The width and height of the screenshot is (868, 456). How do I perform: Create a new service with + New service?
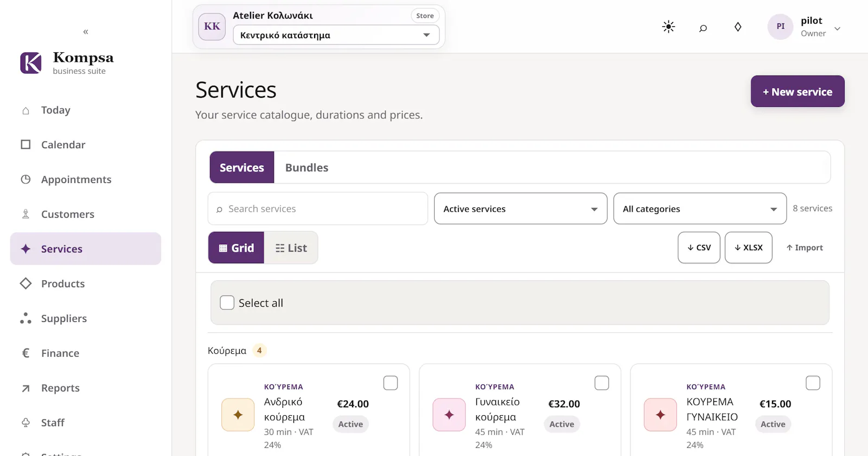click(x=797, y=91)
